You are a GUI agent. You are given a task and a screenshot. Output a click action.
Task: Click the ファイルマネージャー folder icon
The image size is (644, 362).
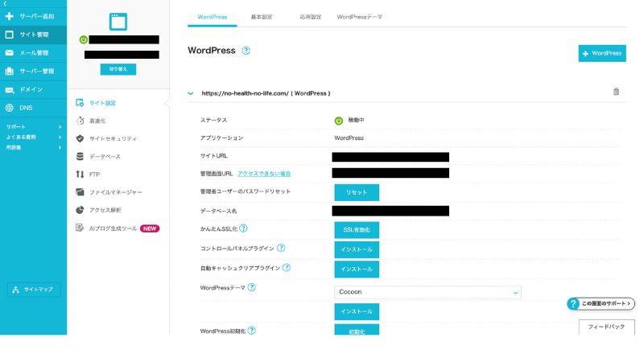(x=80, y=192)
